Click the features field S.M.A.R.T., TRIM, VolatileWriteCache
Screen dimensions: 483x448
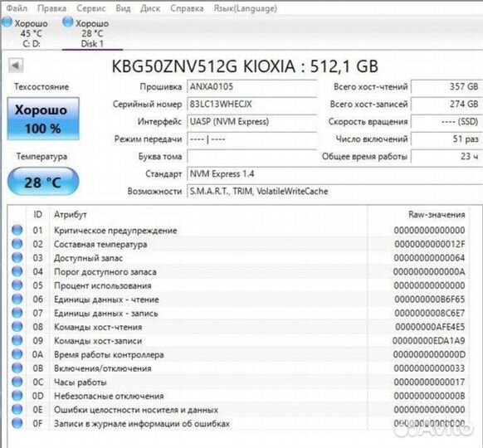[334, 192]
